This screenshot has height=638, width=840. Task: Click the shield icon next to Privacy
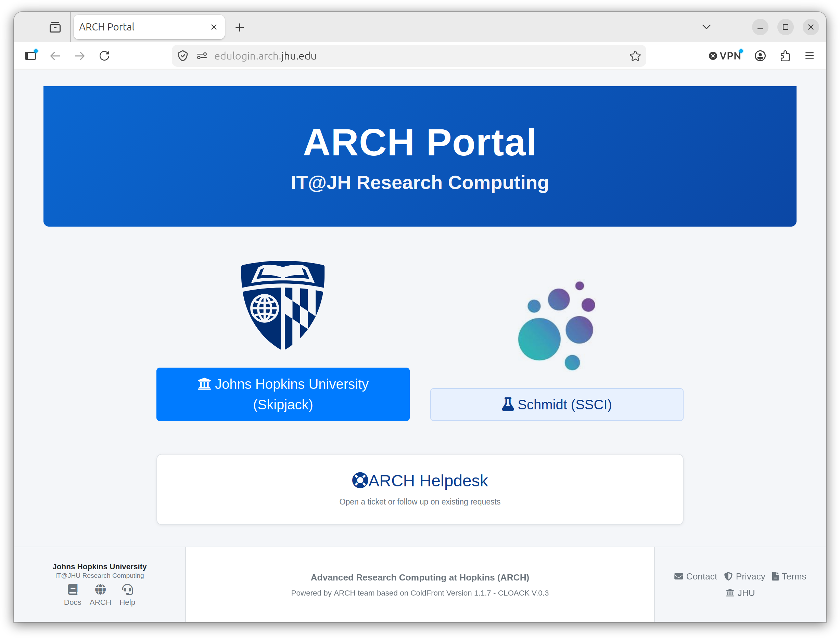click(728, 576)
